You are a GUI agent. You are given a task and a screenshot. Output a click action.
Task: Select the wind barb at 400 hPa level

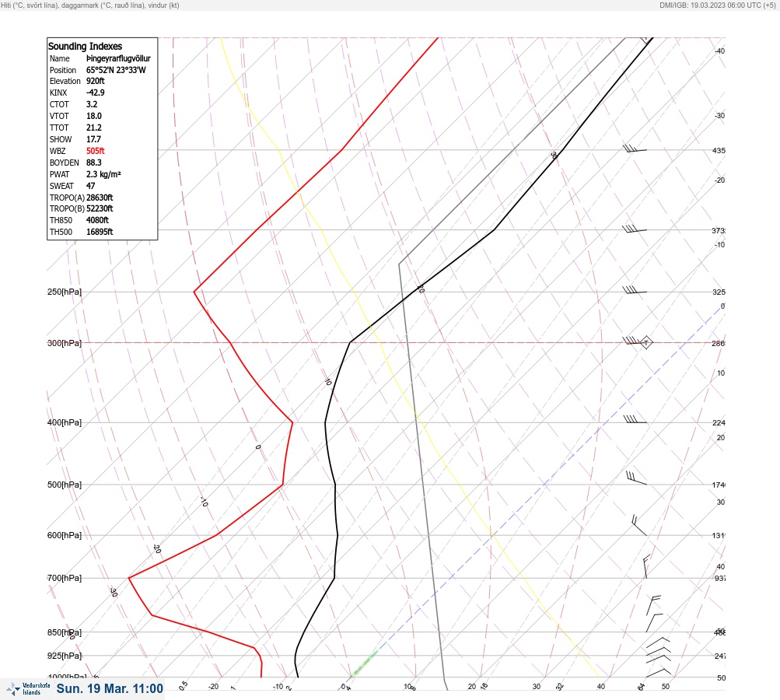[635, 420]
